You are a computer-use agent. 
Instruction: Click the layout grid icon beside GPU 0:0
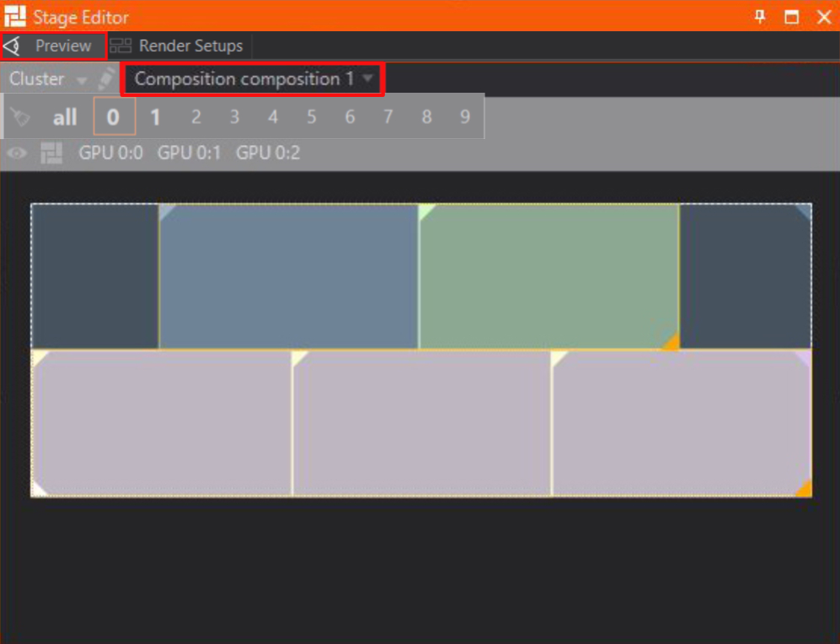coord(52,153)
